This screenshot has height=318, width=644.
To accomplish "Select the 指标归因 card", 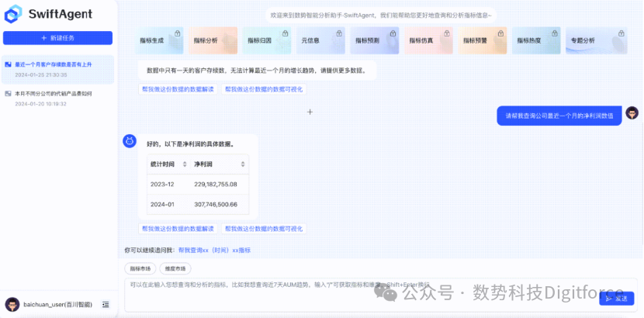I will click(x=267, y=40).
